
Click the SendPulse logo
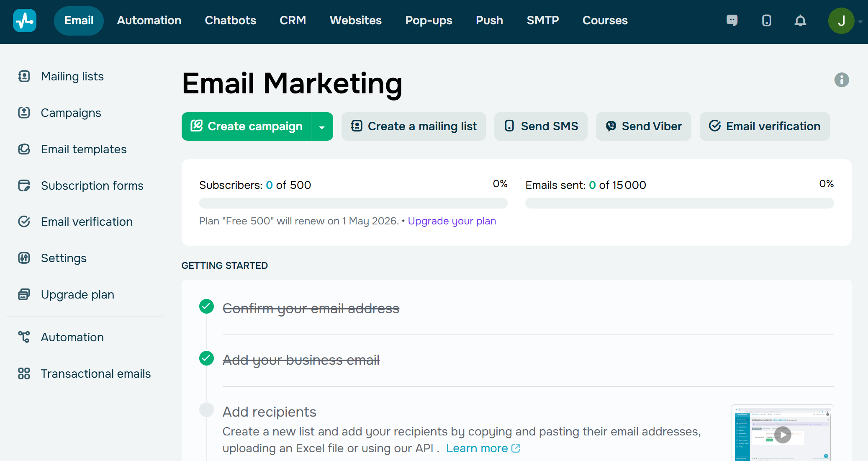point(24,21)
